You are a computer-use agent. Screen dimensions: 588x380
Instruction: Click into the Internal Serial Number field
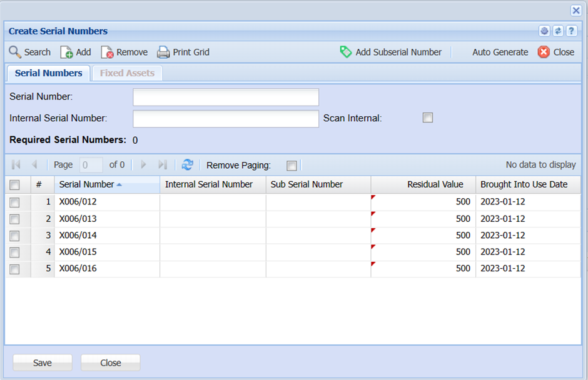[x=226, y=119]
